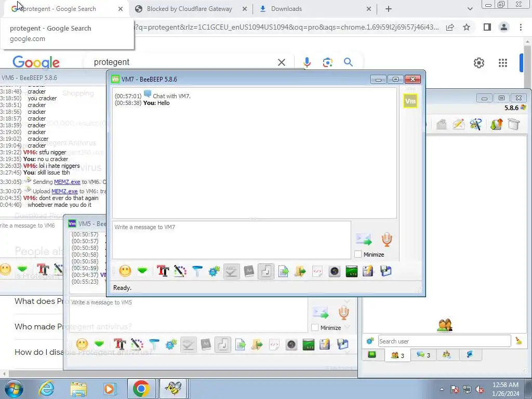Viewport: 532px width, 399px height.
Task: Click green screen icon in VM7 chat toolbar
Action: click(x=352, y=271)
